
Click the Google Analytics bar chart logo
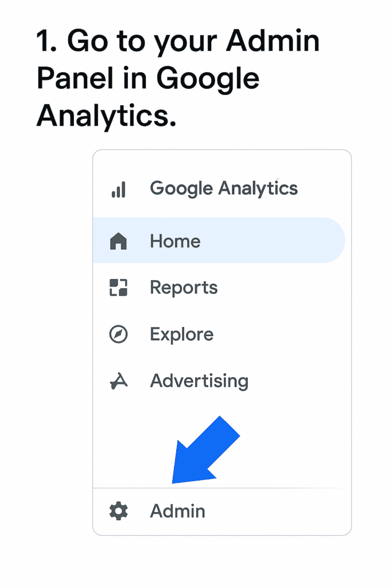pos(118,189)
